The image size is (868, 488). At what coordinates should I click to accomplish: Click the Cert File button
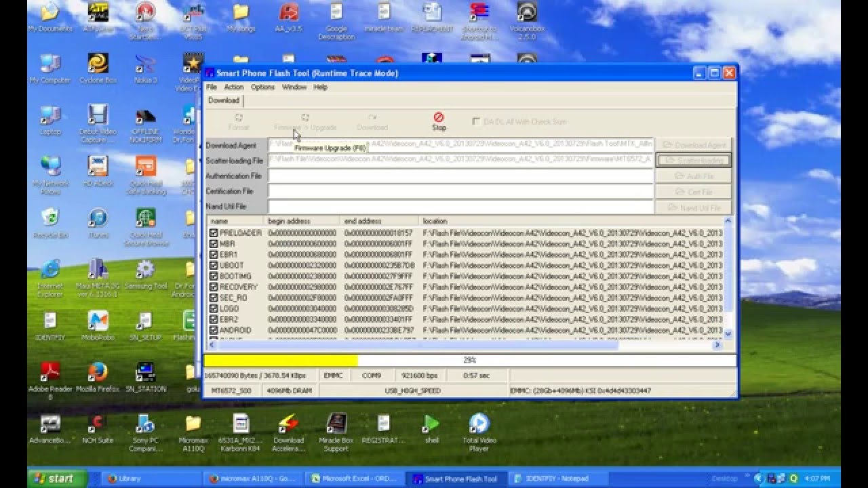pos(694,192)
